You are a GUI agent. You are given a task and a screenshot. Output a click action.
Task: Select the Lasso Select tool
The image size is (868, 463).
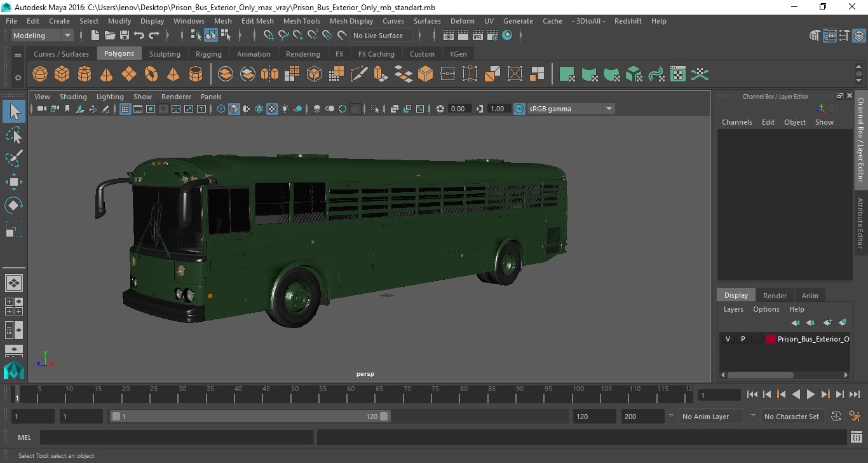click(x=14, y=135)
